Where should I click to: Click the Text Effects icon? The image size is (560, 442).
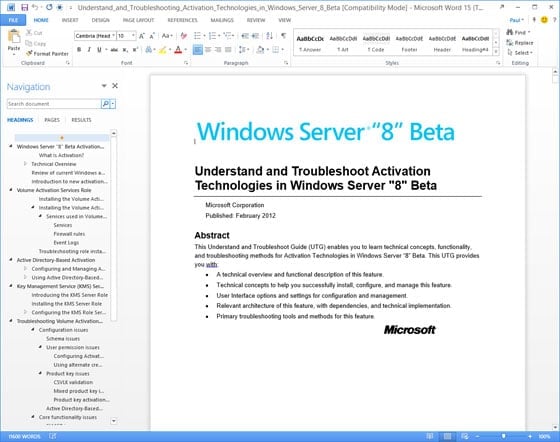pyautogui.click(x=149, y=50)
